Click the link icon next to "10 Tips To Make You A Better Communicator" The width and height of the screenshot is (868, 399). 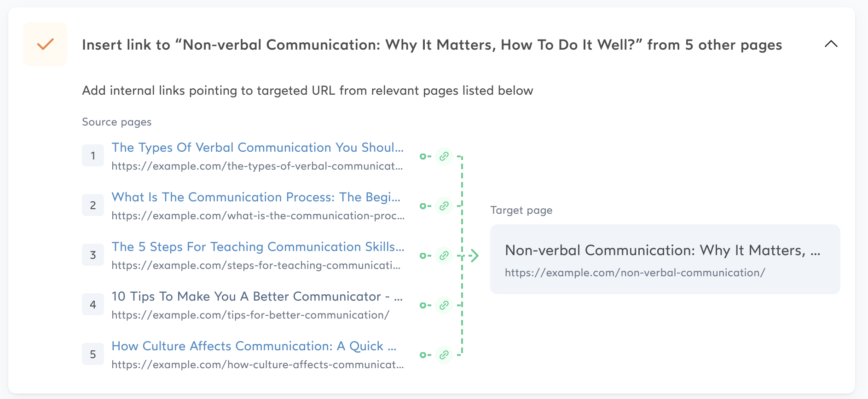pyautogui.click(x=444, y=305)
